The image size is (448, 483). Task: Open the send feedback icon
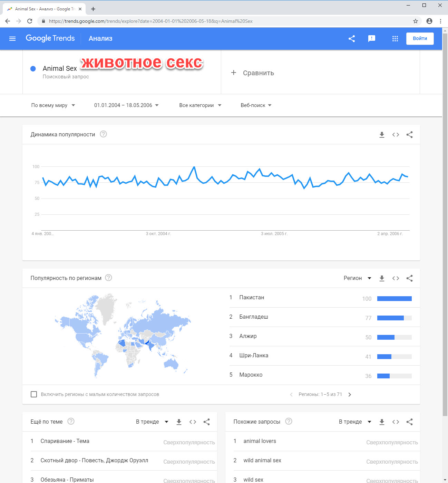tap(372, 39)
